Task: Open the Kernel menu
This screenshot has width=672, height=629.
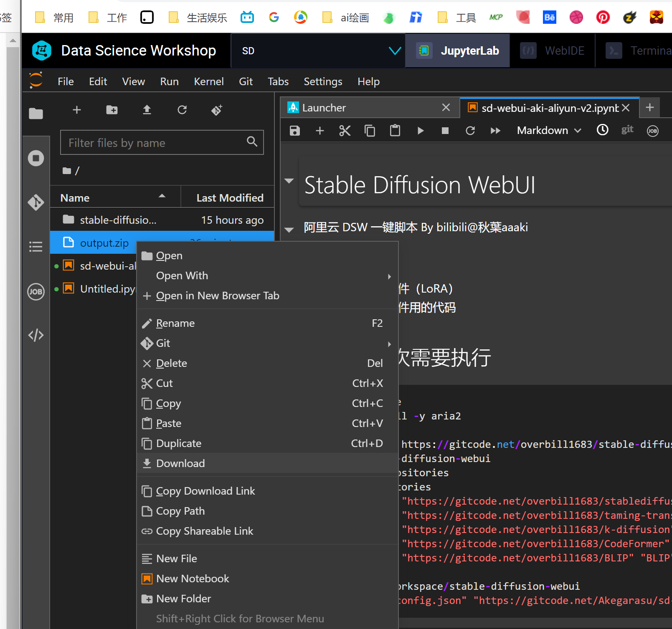Action: [209, 81]
